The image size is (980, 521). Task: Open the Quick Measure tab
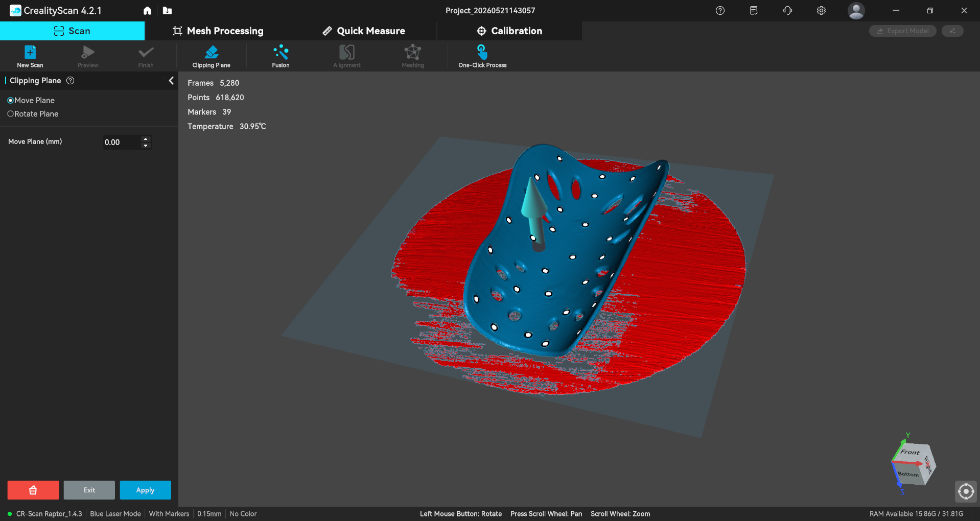[x=364, y=31]
